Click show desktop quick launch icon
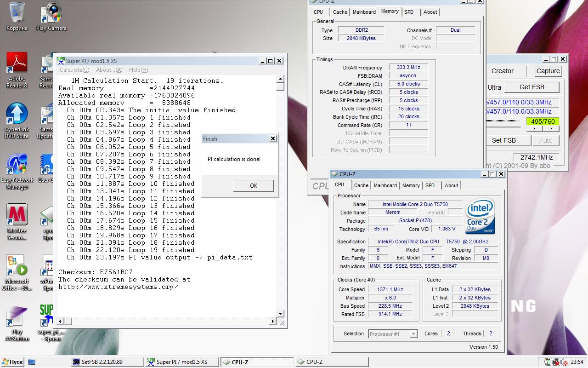This screenshot has height=368, width=588. 32,362
